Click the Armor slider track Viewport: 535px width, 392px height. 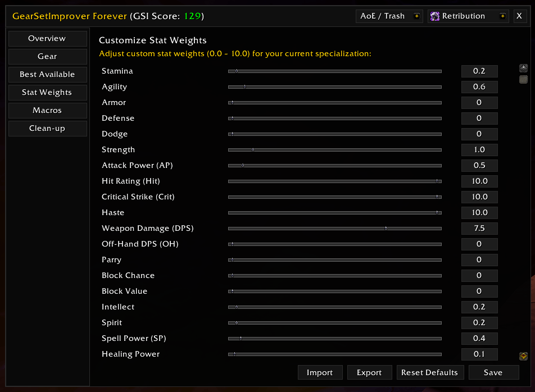[335, 103]
